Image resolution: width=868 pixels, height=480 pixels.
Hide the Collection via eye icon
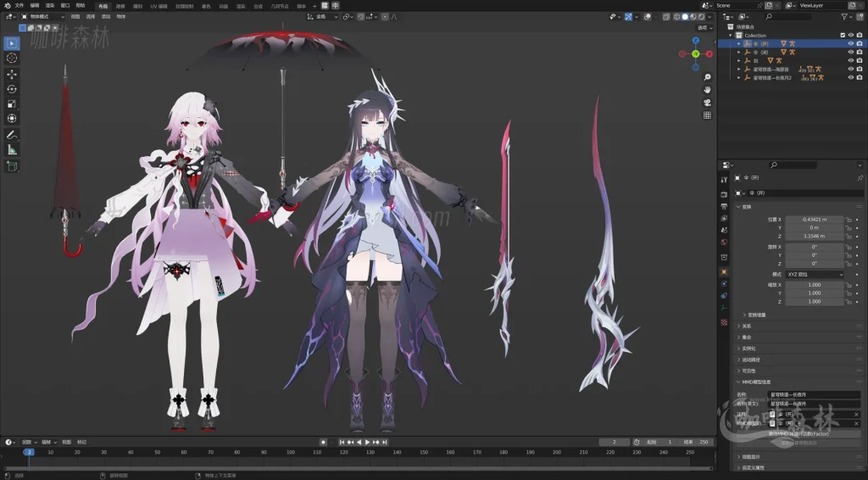[x=851, y=36]
